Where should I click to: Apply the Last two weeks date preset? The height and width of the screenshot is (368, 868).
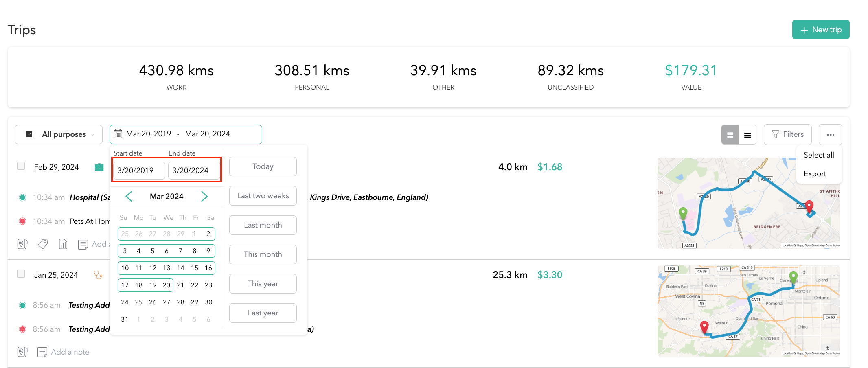263,196
